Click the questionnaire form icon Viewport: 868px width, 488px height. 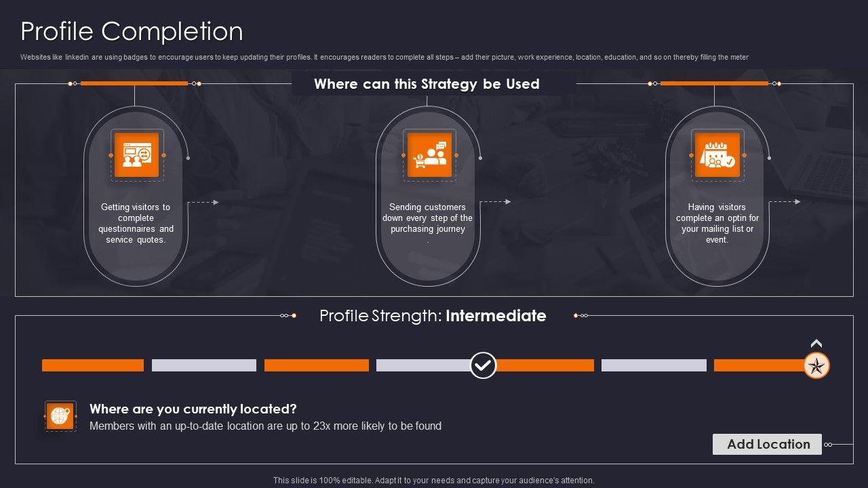[x=136, y=155]
